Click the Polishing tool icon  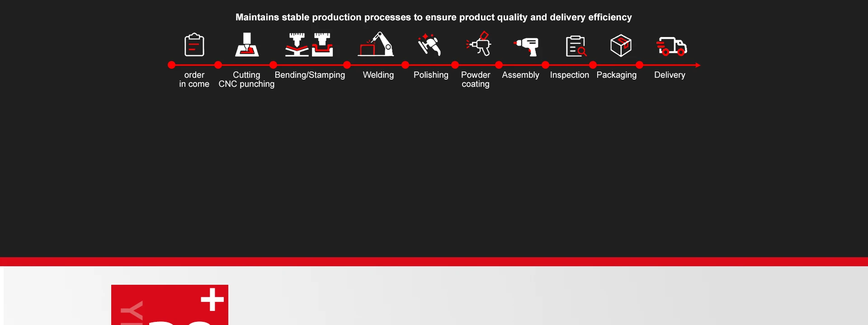pos(429,44)
